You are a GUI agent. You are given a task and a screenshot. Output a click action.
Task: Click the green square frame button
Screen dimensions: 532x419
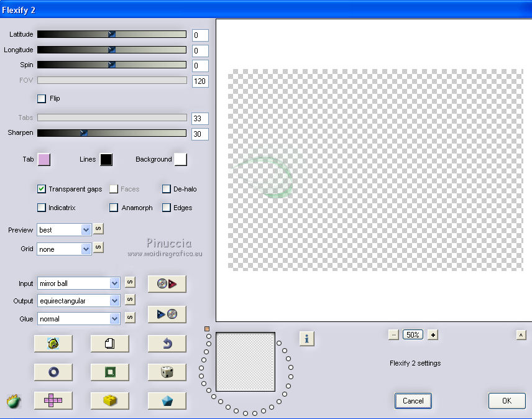[109, 372]
